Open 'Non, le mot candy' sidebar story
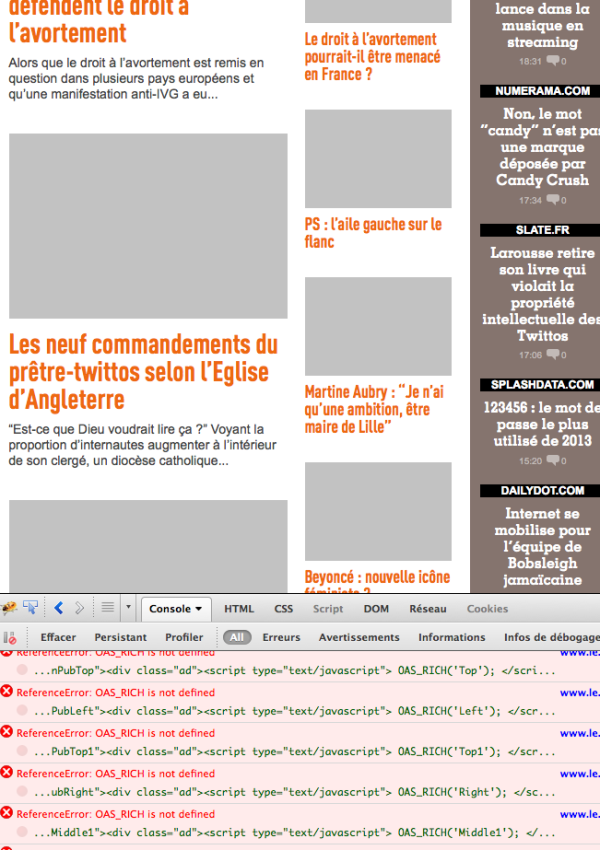Screen dimensions: 600x850 click(542, 147)
